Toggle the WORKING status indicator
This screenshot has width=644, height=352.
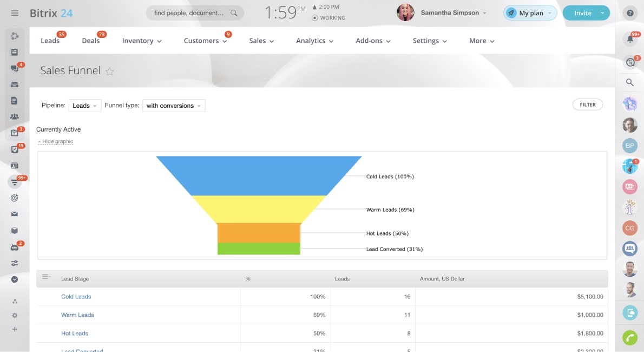coord(328,18)
